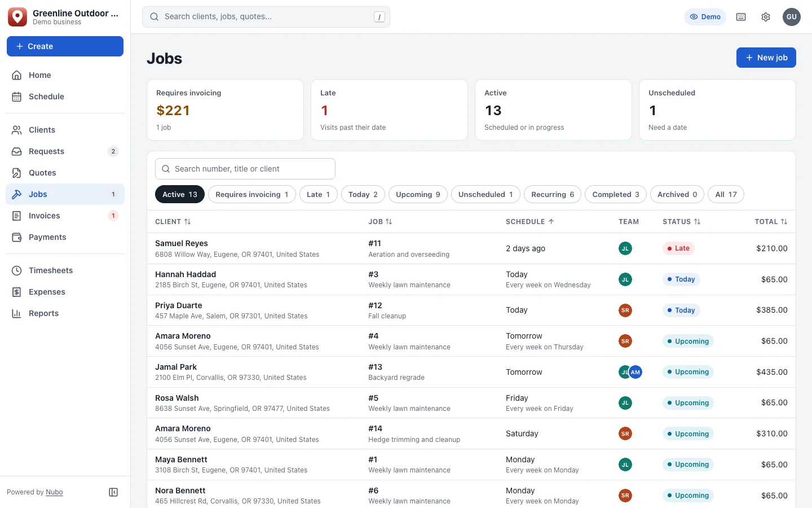Open the GU user avatar menu

[x=792, y=17]
